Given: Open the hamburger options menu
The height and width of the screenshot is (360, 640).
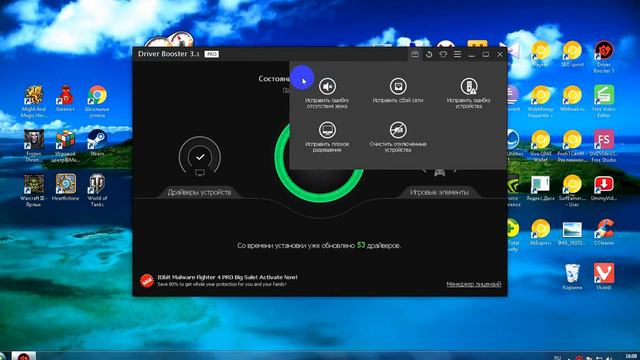Looking at the screenshot, I should coord(457,54).
